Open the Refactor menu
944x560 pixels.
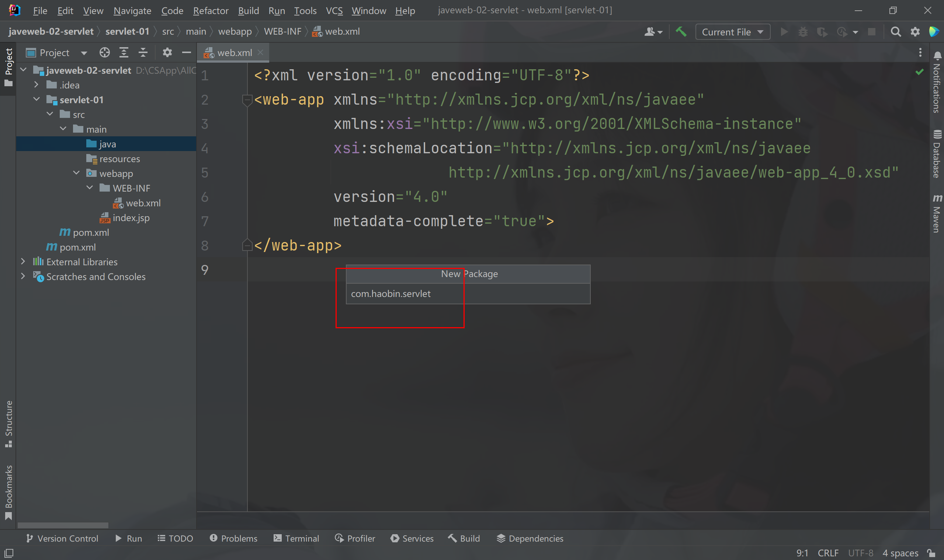point(211,11)
